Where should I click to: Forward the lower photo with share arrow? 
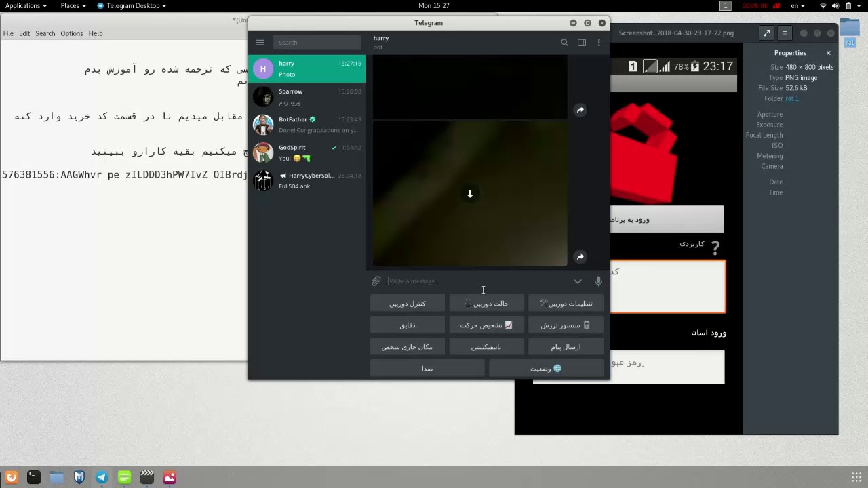tap(580, 257)
